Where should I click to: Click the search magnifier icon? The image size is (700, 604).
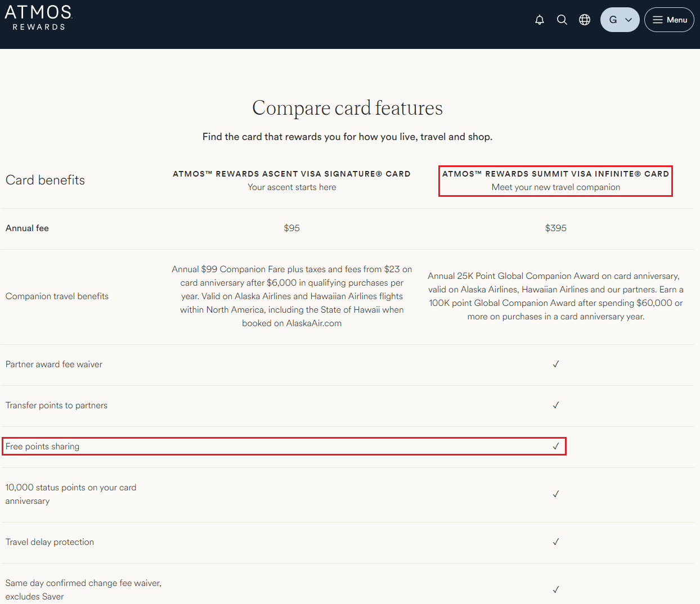(x=562, y=20)
